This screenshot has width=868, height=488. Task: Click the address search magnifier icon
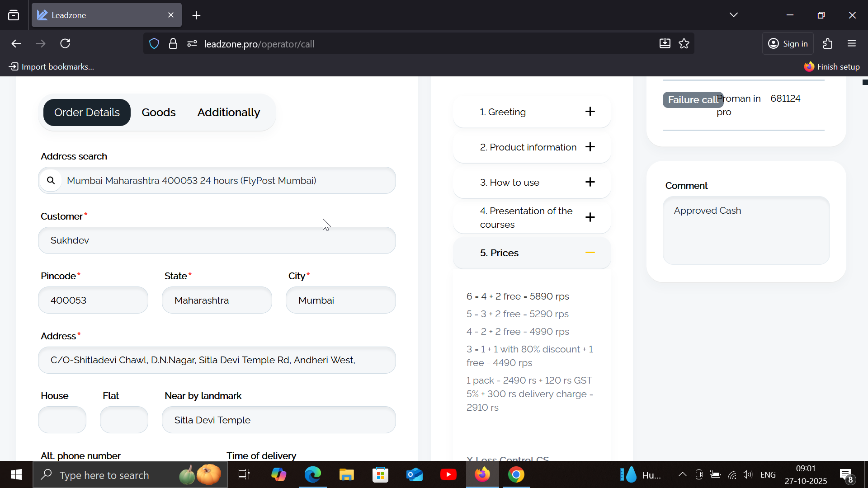pos(51,180)
